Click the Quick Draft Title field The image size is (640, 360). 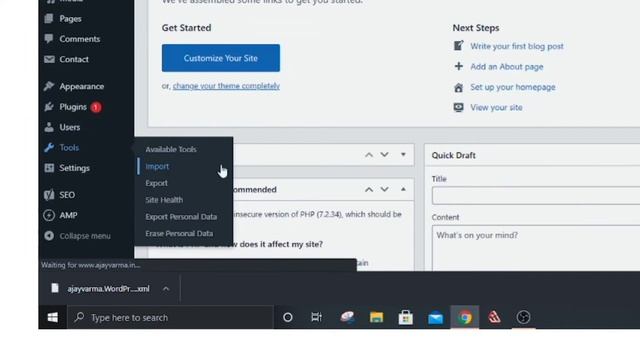coord(536,196)
